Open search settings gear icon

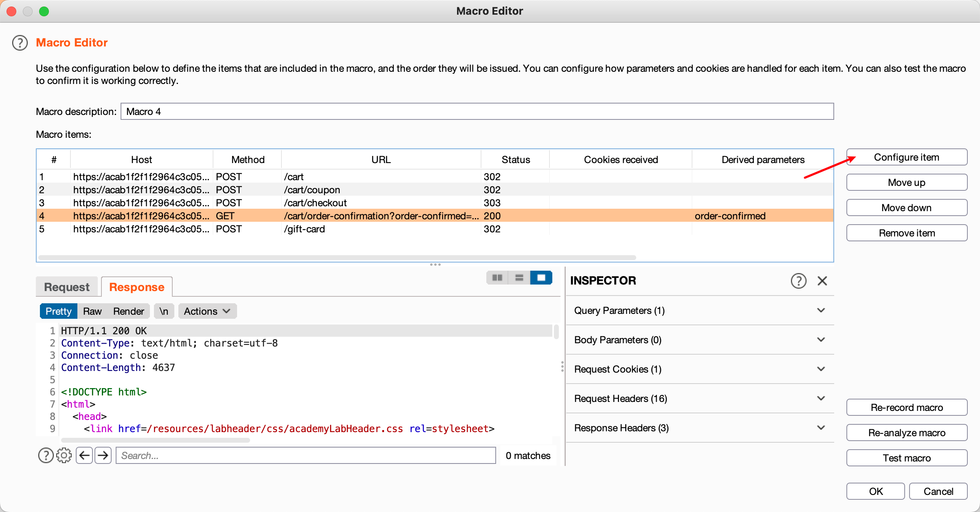pos(64,455)
